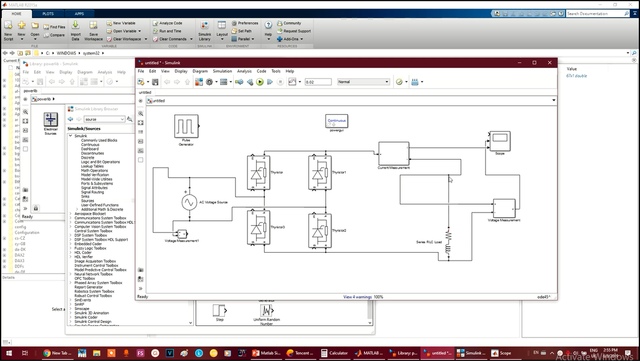Select Sinks in the library tree
The height and width of the screenshot is (361, 640).
(x=85, y=196)
